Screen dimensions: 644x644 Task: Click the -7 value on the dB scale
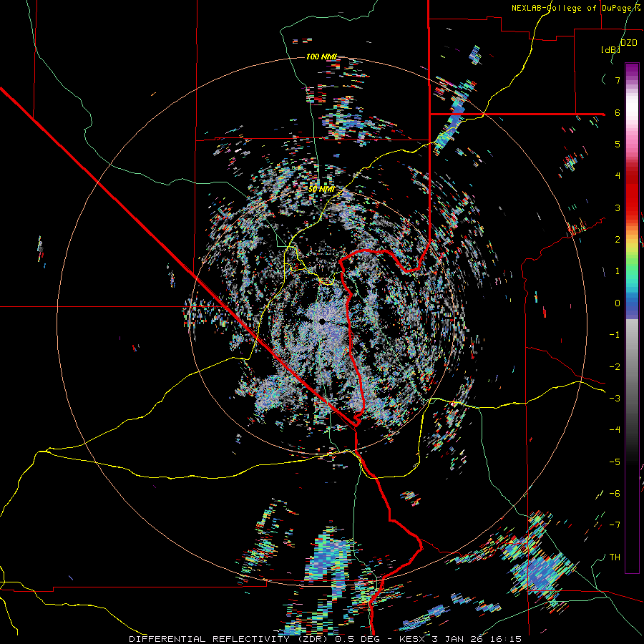coord(615,525)
